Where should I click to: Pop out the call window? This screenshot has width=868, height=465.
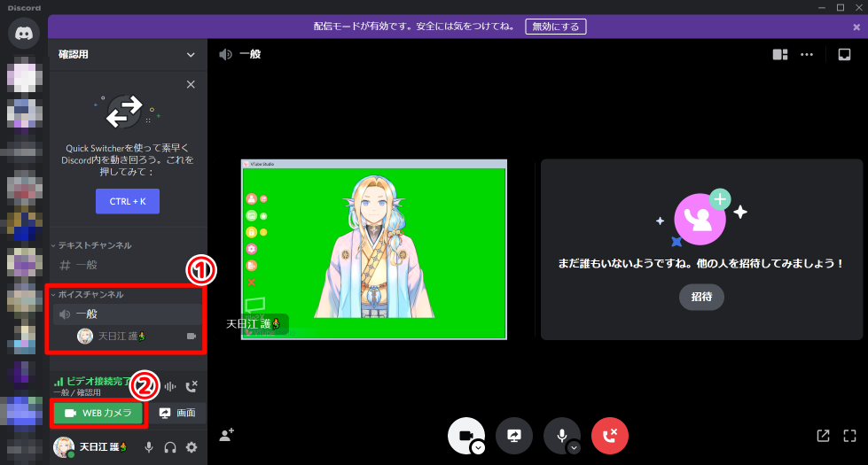823,436
